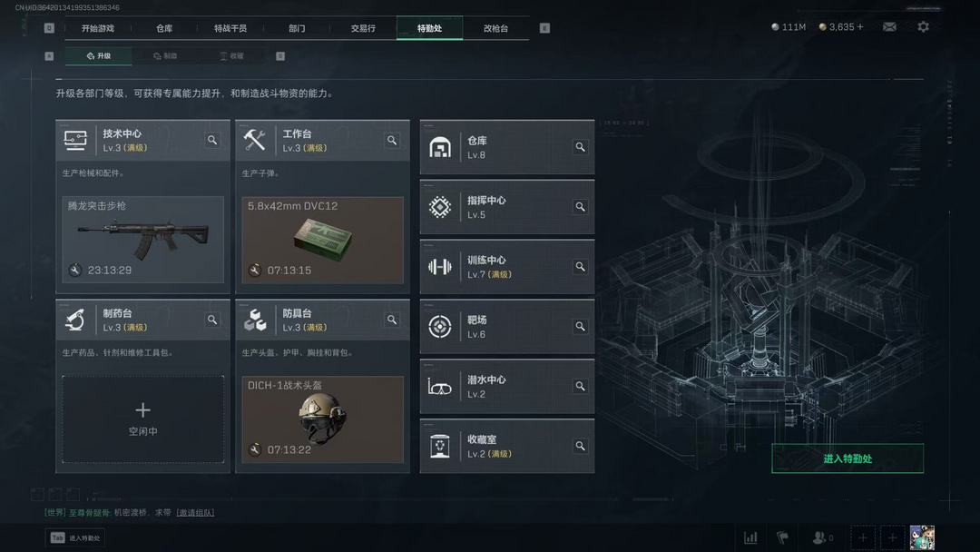Switch to the 交易行 tab
The height and width of the screenshot is (552, 980).
(363, 28)
